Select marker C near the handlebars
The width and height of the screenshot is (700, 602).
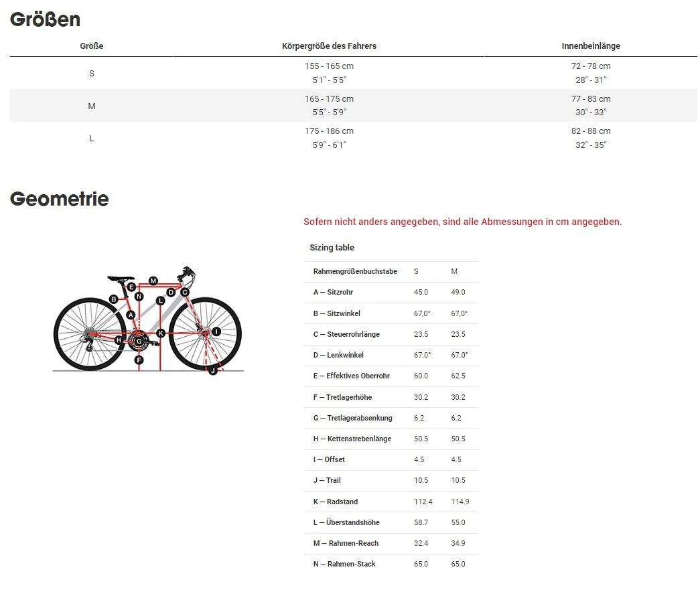(185, 292)
